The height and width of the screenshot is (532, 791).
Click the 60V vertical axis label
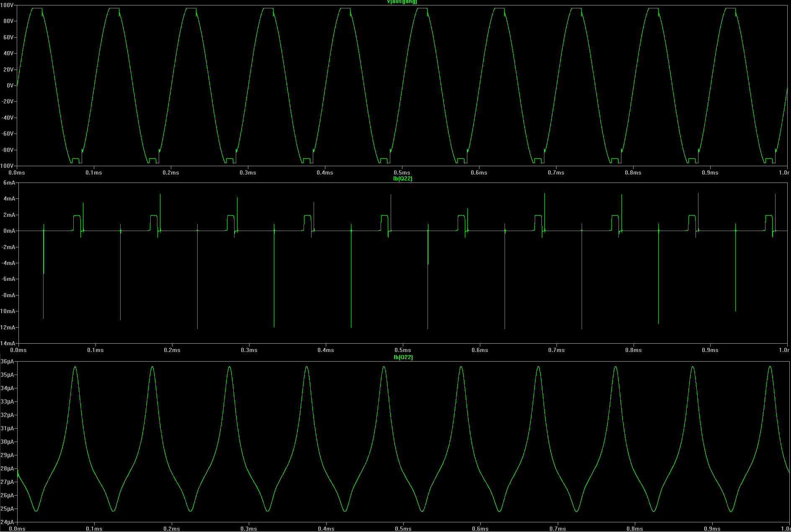[x=9, y=37]
